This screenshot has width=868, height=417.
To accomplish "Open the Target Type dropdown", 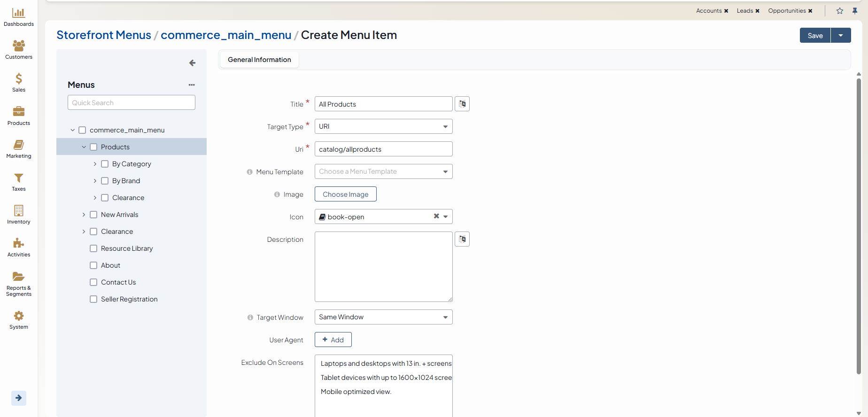I will coord(383,126).
